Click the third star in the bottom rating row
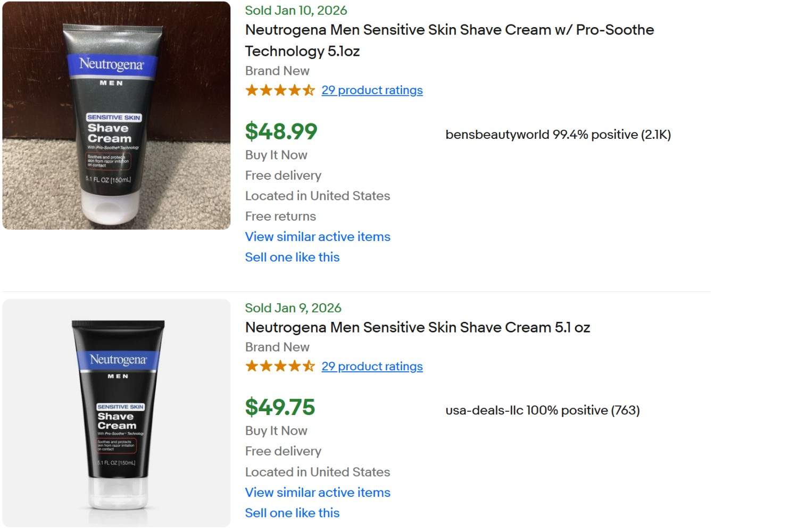 tap(281, 366)
